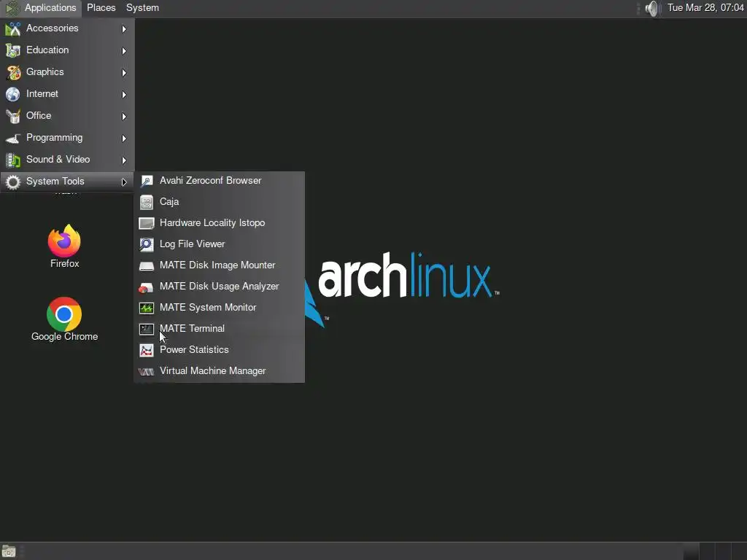Expand the Graphics submenu arrow
The width and height of the screenshot is (747, 560).
point(124,73)
